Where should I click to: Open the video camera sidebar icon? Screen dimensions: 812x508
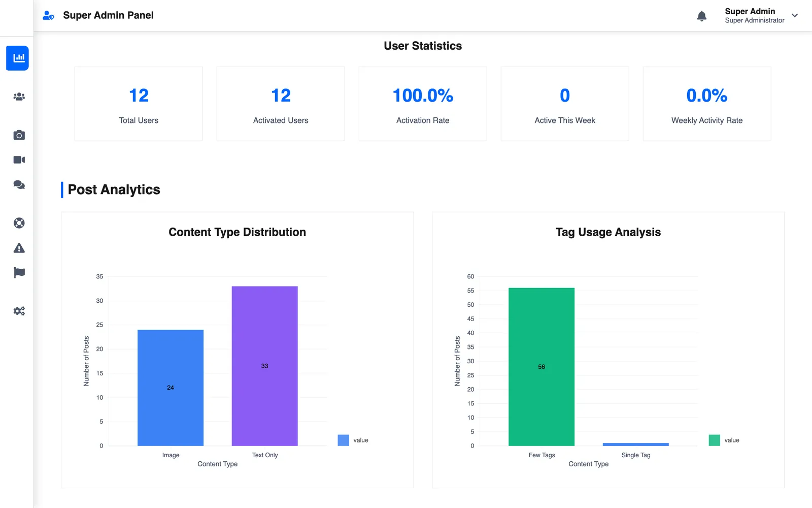coord(19,160)
